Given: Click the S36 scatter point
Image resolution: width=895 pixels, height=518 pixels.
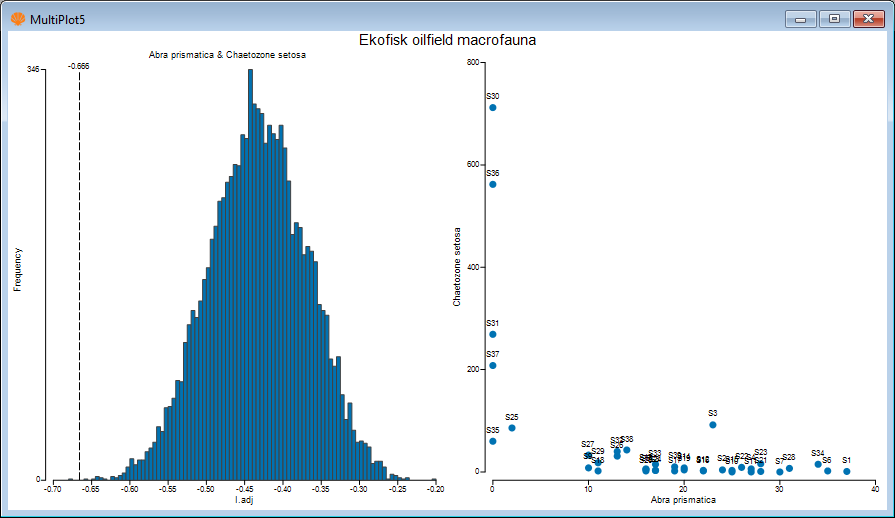Looking at the screenshot, I should tap(493, 185).
